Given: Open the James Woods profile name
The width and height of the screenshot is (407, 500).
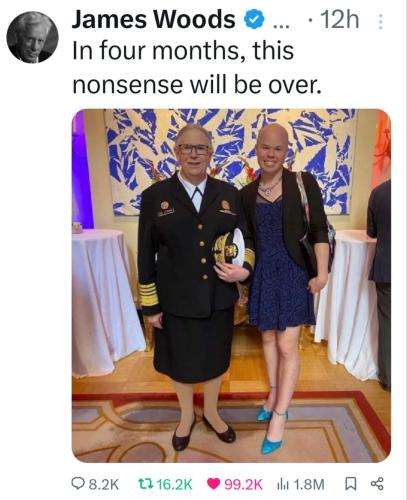Looking at the screenshot, I should click(x=154, y=19).
